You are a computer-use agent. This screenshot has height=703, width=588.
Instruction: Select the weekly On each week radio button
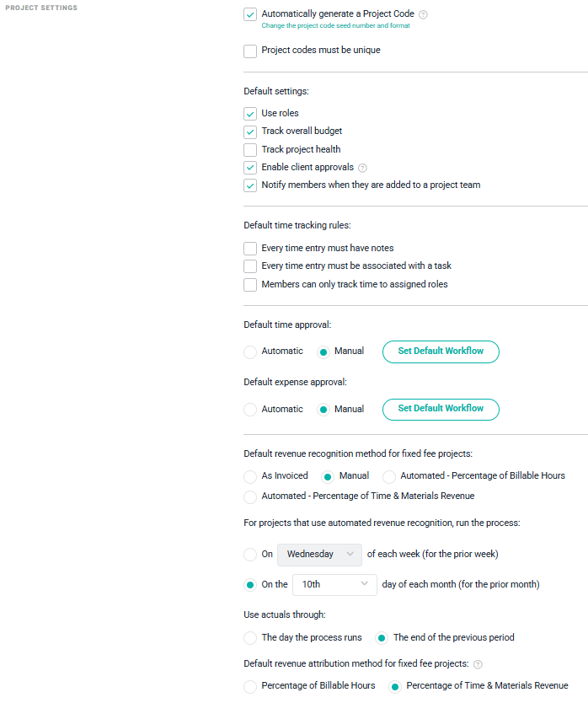click(x=250, y=555)
